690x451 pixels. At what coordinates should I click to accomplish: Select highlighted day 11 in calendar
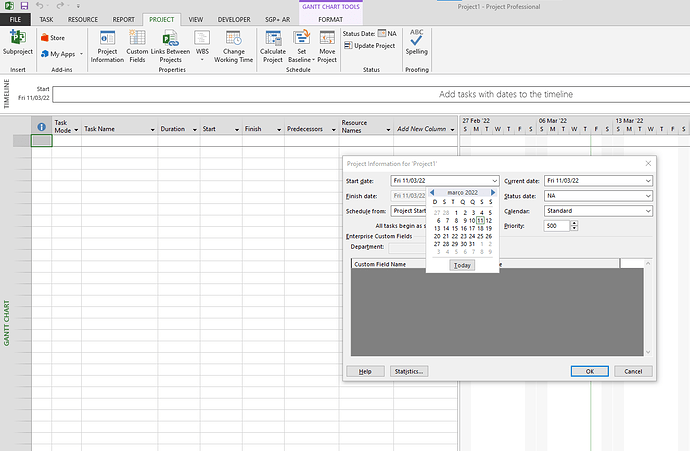[480, 220]
